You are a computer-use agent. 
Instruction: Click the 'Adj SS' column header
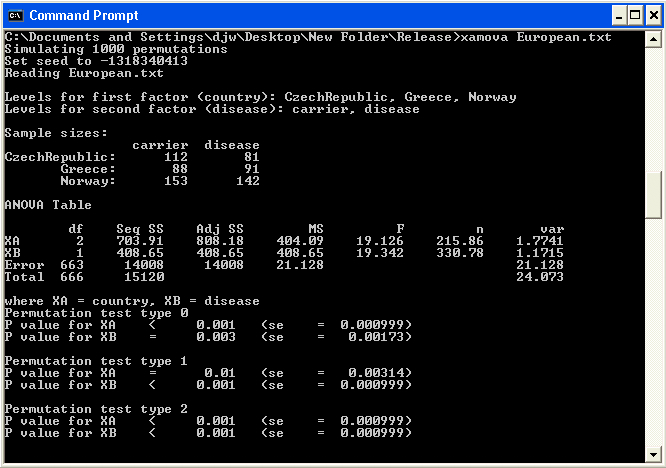click(x=220, y=229)
